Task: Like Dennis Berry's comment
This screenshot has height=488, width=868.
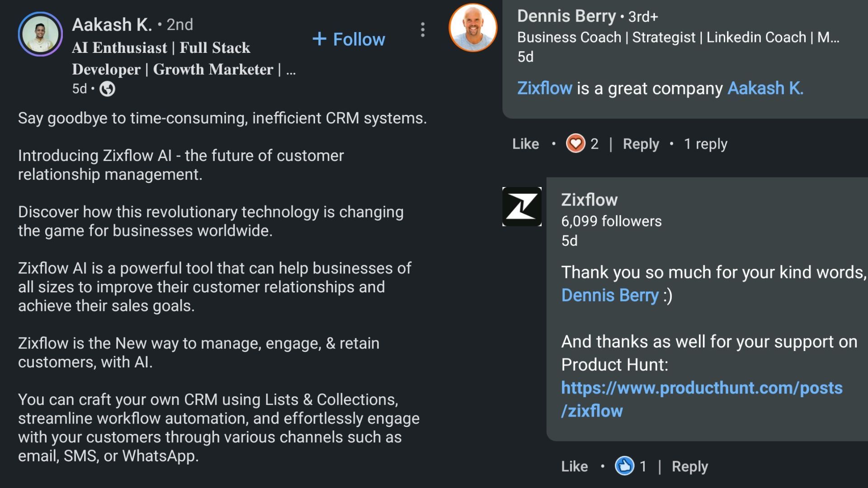Action: [x=525, y=144]
